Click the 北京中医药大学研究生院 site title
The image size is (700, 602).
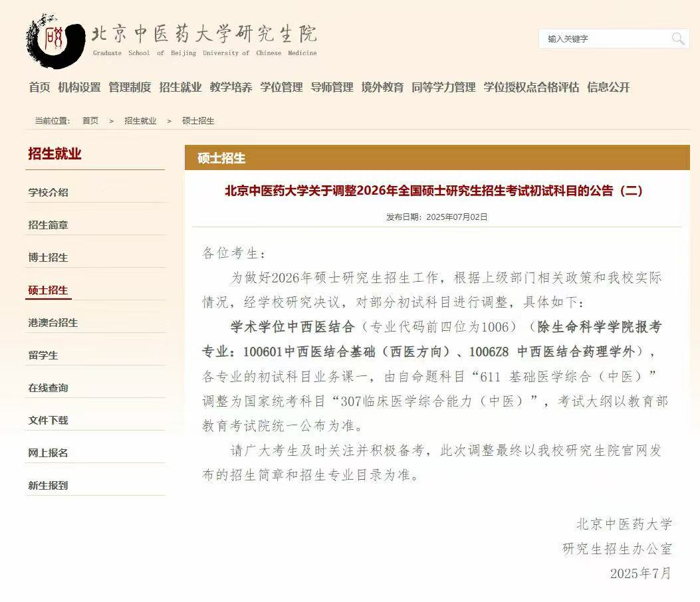coord(204,34)
